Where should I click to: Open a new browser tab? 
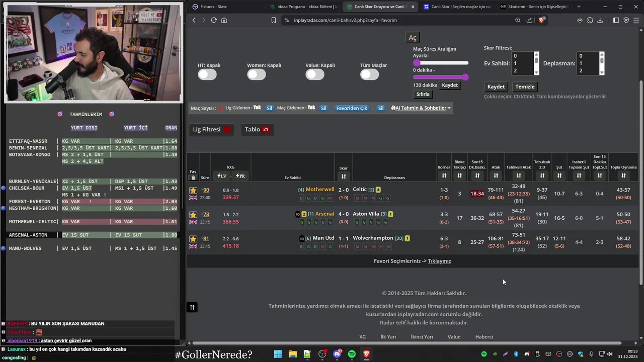click(579, 7)
